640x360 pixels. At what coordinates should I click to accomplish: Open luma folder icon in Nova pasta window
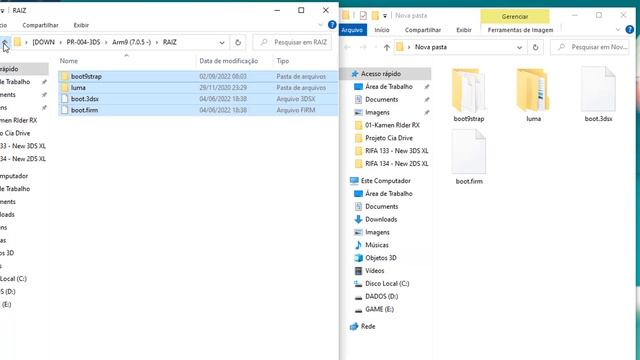[533, 91]
